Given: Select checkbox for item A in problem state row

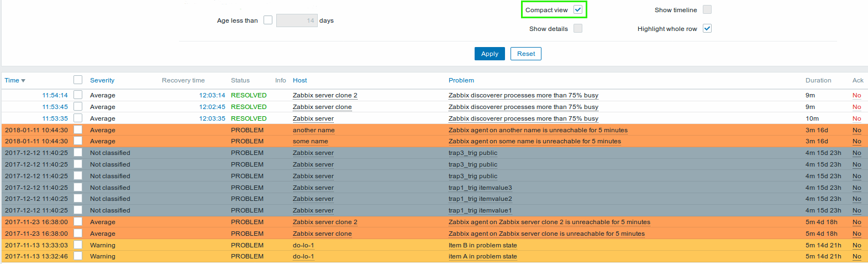Looking at the screenshot, I should (x=78, y=256).
